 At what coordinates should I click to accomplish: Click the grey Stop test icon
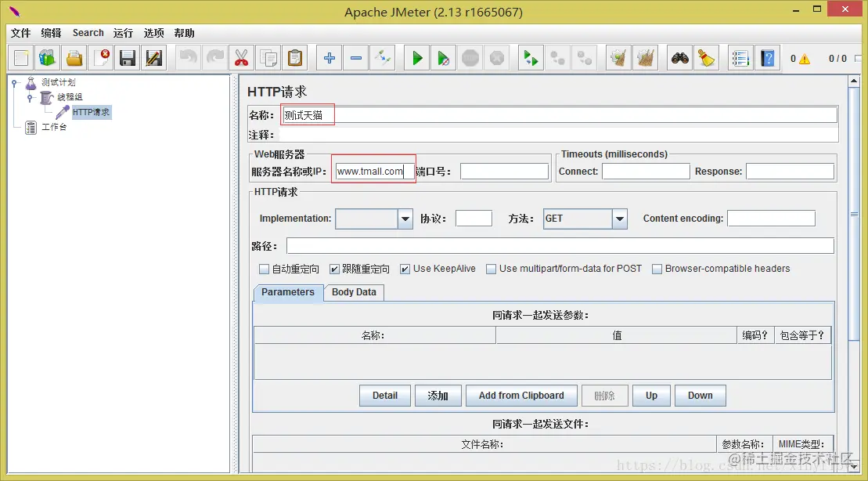(470, 58)
